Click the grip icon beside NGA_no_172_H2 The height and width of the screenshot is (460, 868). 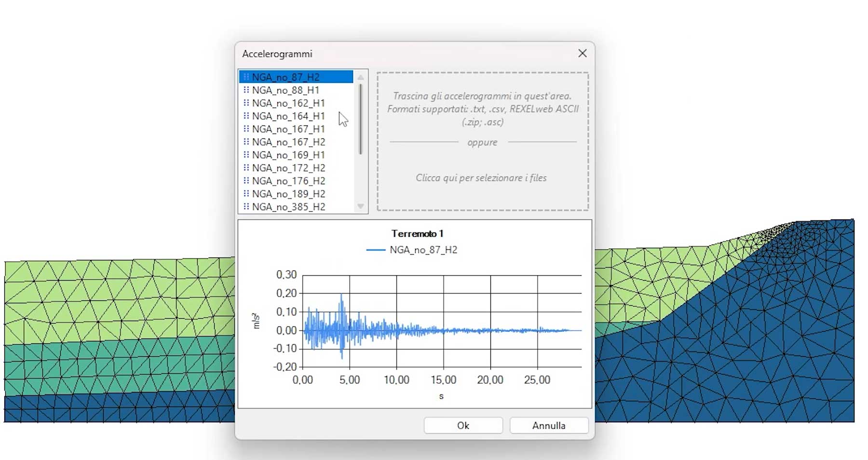pyautogui.click(x=246, y=168)
